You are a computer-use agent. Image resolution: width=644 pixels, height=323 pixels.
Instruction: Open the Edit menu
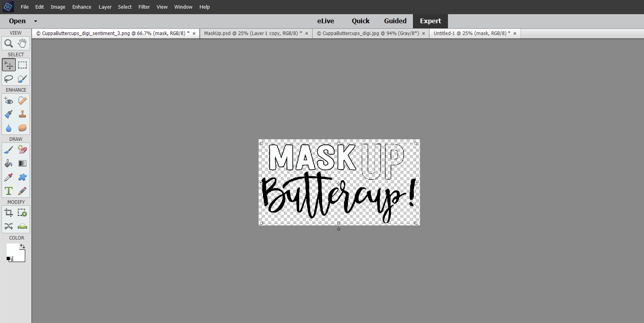click(40, 7)
